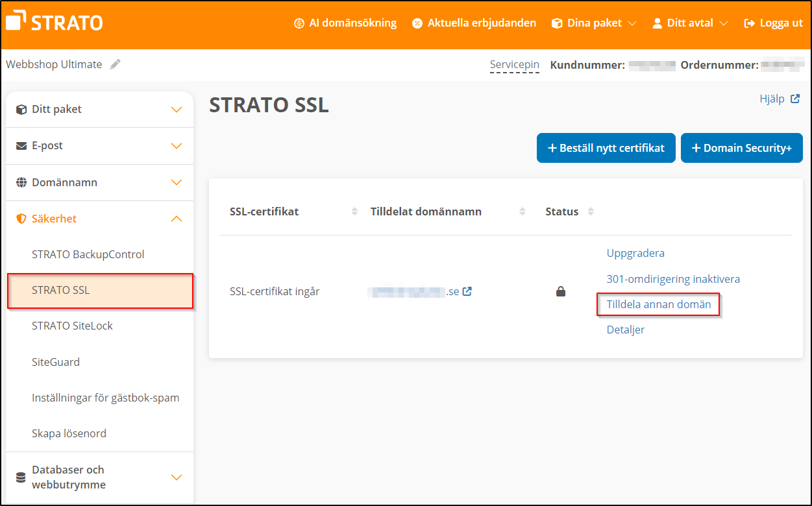The height and width of the screenshot is (506, 812).
Task: Select Aktuella erbjudanden in top navigation
Action: 481,23
